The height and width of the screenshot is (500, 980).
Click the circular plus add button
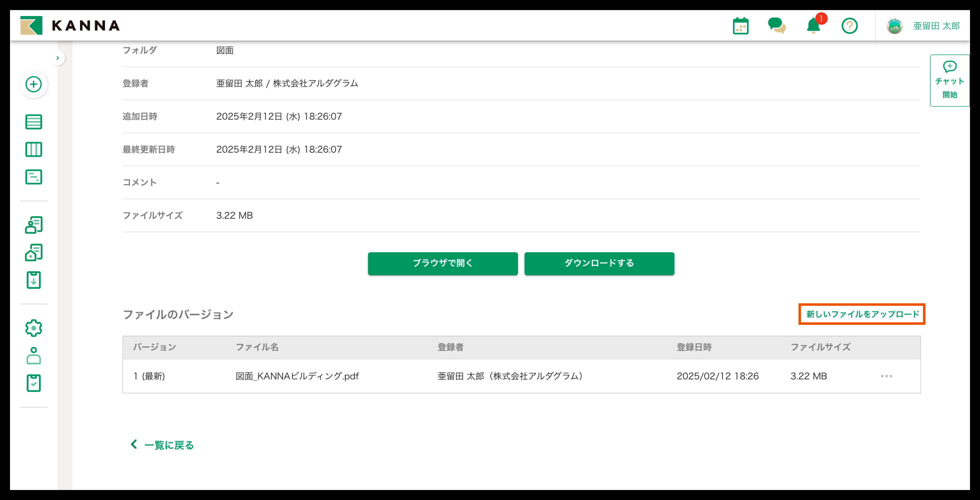click(33, 84)
